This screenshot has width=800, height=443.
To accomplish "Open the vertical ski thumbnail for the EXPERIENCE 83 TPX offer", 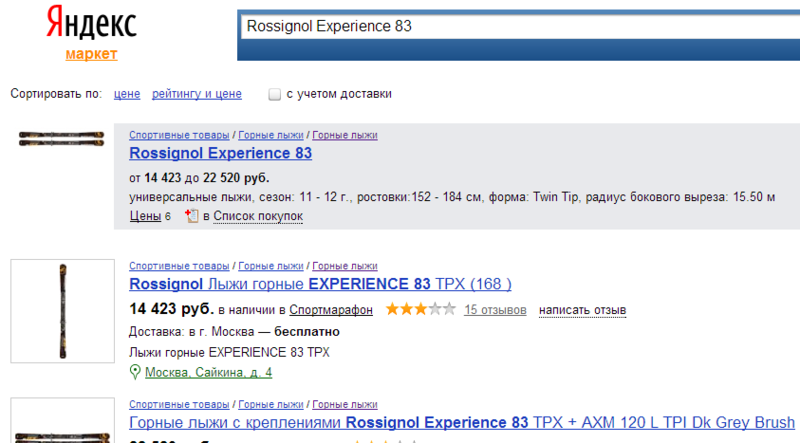I will click(x=63, y=311).
